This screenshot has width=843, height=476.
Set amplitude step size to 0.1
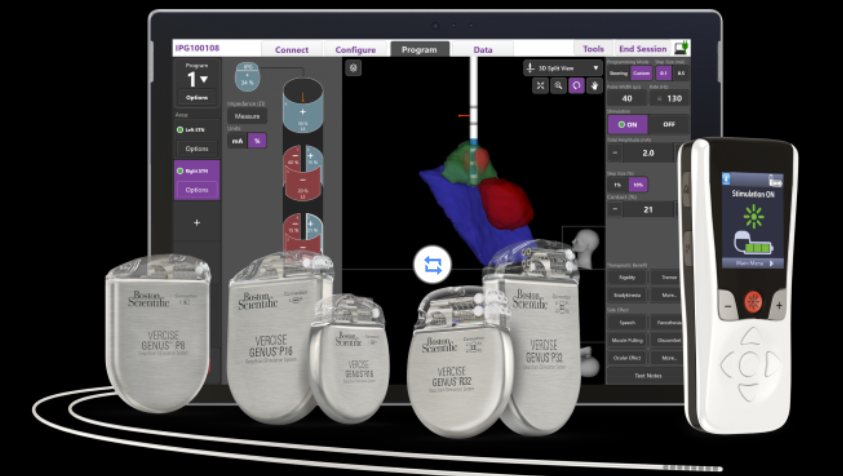[x=663, y=73]
